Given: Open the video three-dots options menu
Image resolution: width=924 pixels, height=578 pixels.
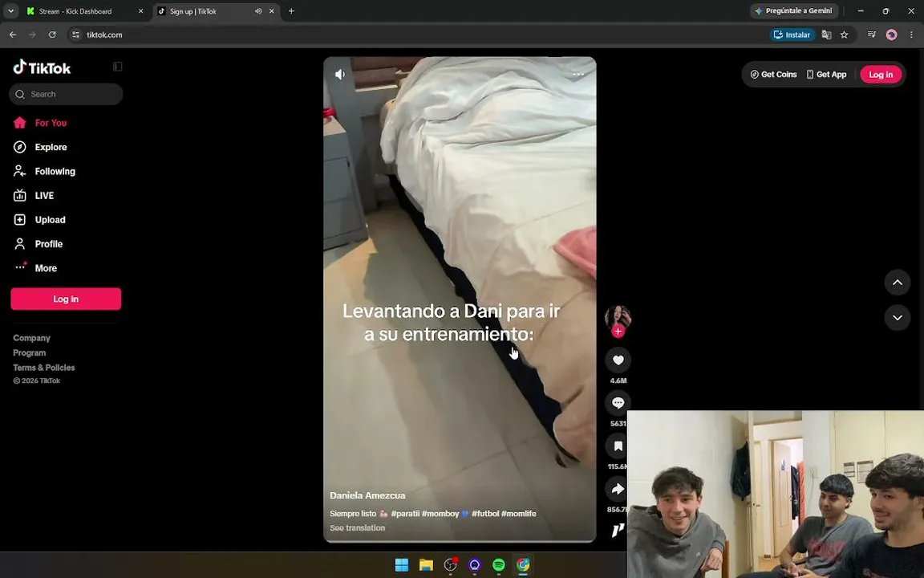Looking at the screenshot, I should [x=578, y=75].
